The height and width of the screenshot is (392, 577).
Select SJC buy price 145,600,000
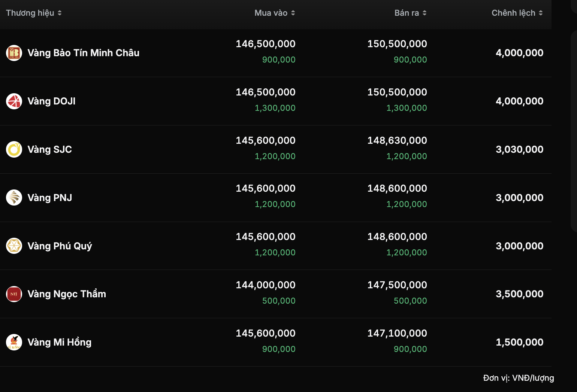pos(266,140)
